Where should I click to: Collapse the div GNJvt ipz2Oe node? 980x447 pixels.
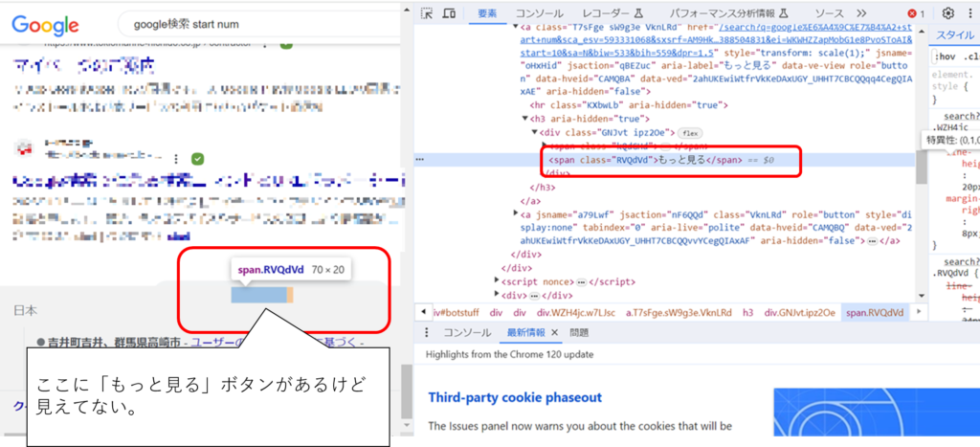click(534, 132)
